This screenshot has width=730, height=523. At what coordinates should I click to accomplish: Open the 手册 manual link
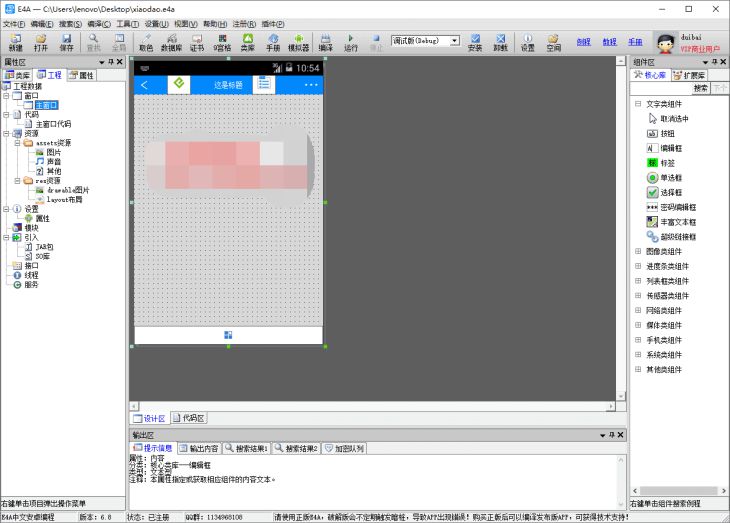pos(635,42)
